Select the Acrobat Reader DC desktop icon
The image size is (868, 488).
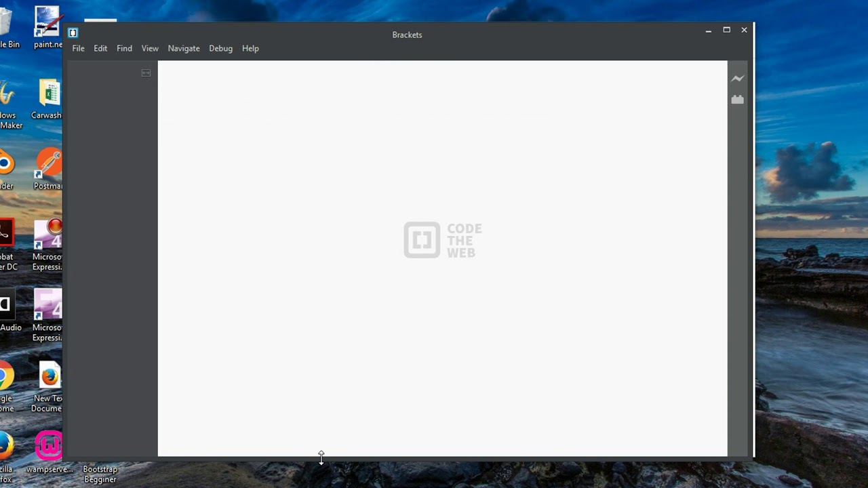pos(8,245)
